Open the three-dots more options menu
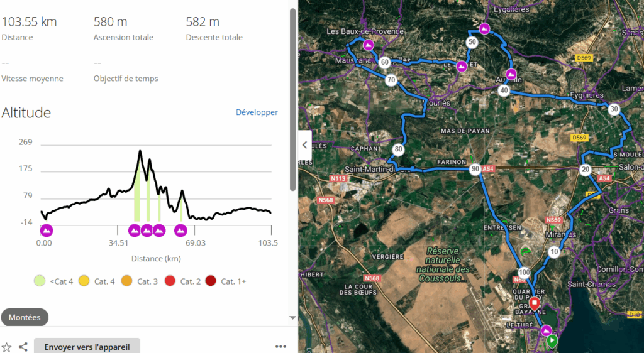This screenshot has width=644, height=353. click(x=280, y=347)
